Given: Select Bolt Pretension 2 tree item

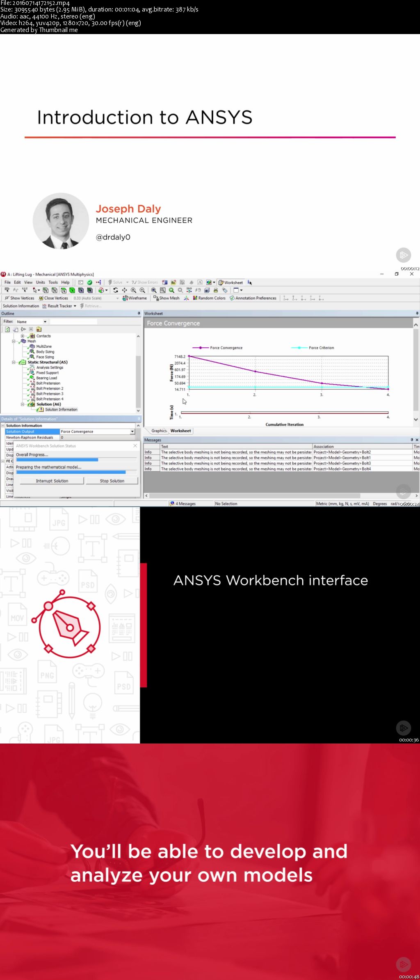Looking at the screenshot, I should 50,388.
